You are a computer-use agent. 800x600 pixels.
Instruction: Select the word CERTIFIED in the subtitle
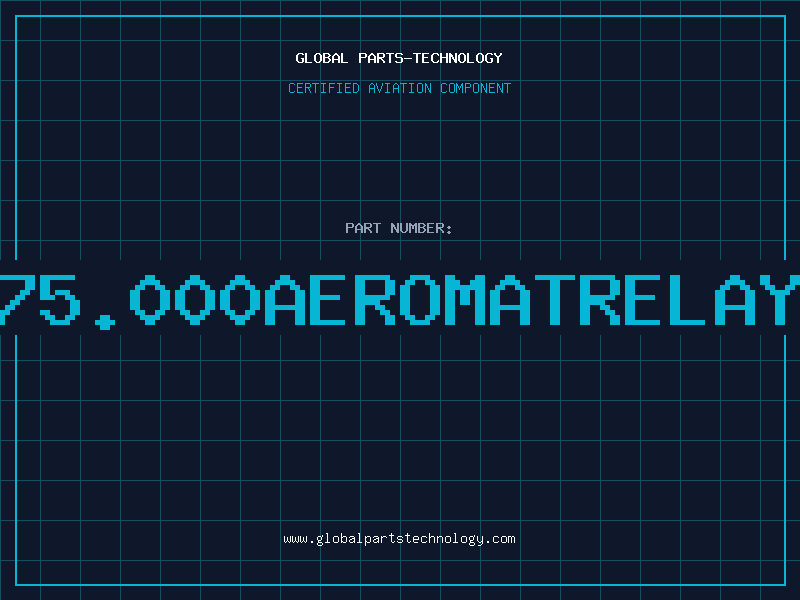[324, 88]
